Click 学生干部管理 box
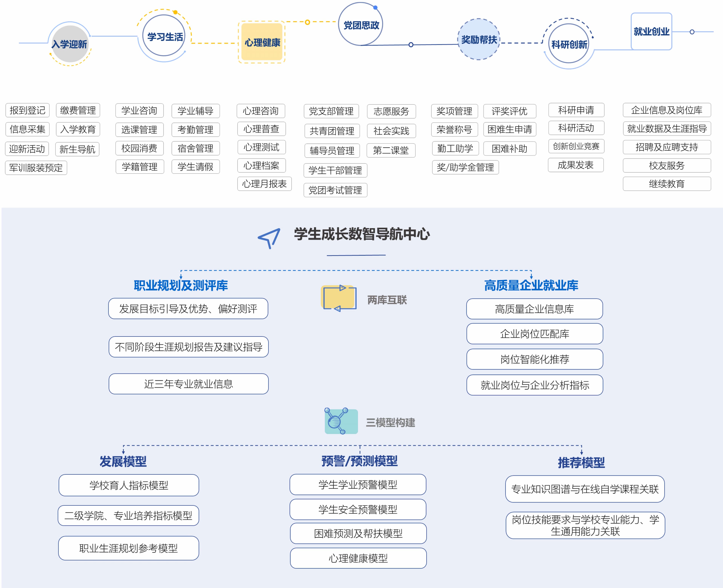 (x=335, y=170)
